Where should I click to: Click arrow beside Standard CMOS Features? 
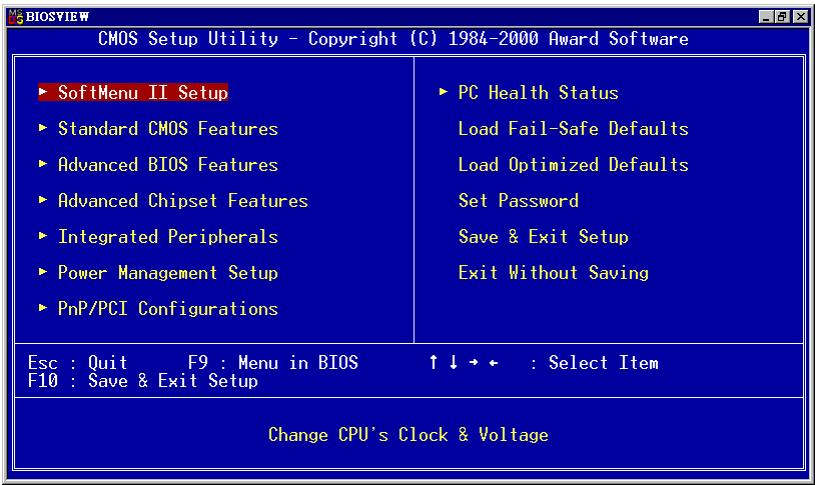pos(43,128)
